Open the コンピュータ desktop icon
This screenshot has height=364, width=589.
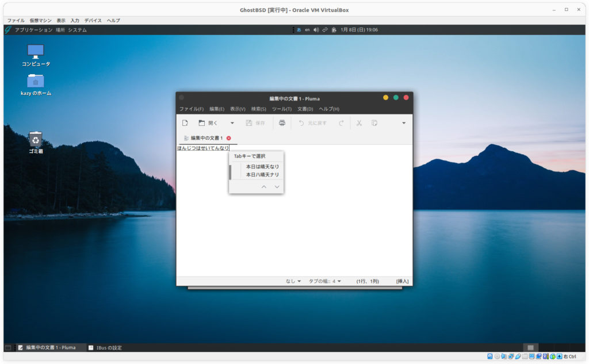coord(36,52)
